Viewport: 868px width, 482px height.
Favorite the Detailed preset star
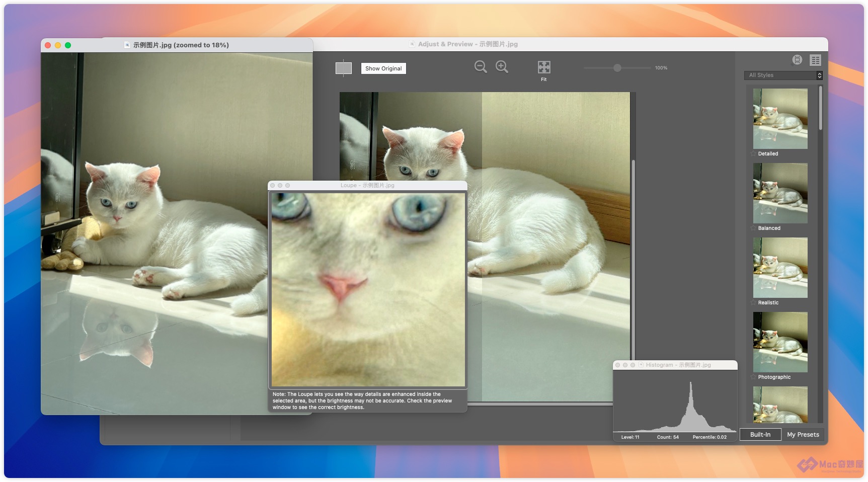[753, 153]
